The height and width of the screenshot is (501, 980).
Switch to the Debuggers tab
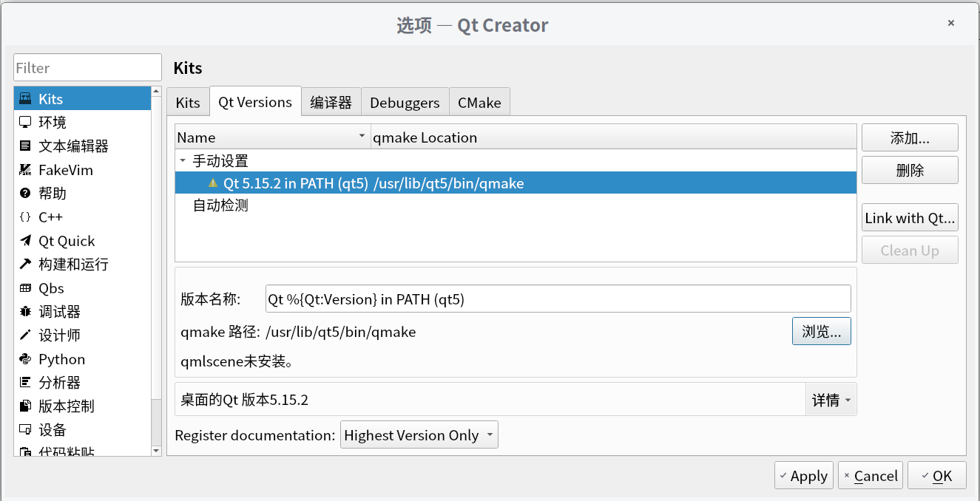tap(405, 103)
